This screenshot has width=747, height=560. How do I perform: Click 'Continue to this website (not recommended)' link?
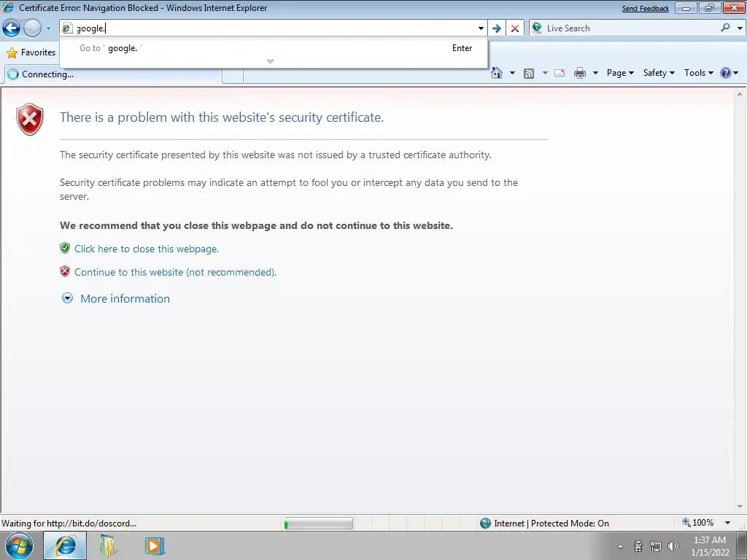(x=175, y=273)
